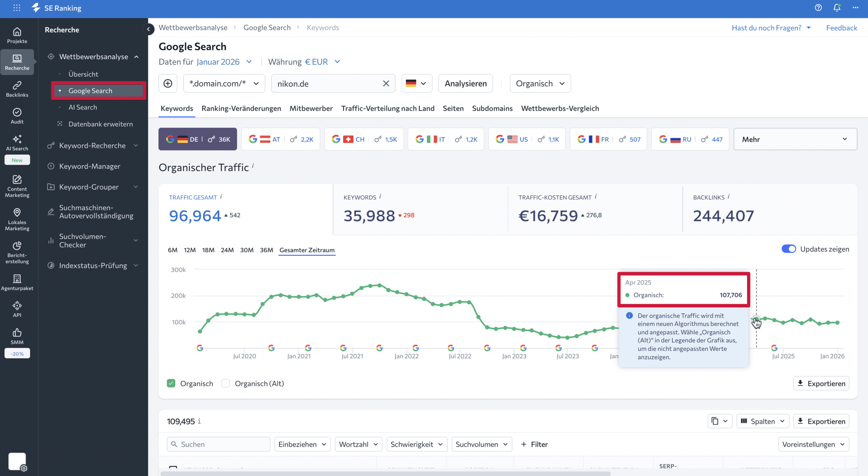
Task: Click the notification bell icon
Action: (836, 8)
